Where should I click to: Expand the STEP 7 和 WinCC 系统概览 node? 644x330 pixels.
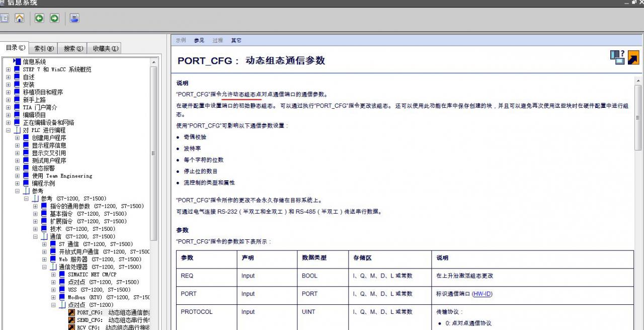[x=8, y=70]
